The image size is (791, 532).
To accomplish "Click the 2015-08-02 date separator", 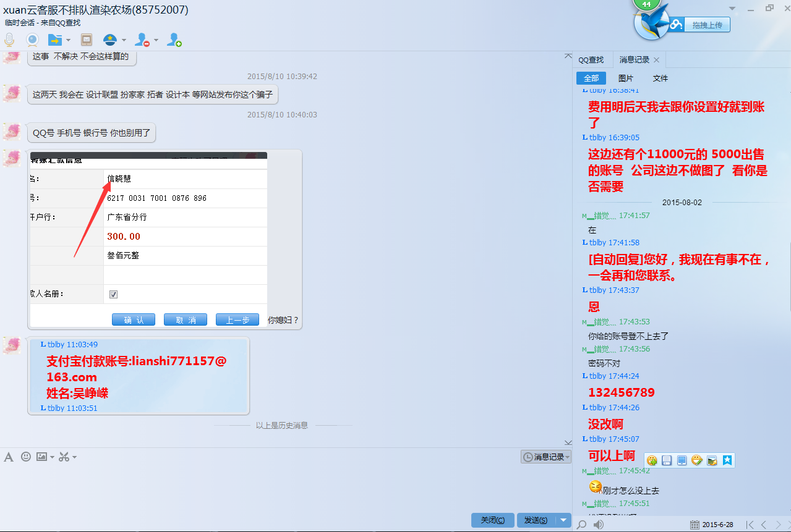I will click(682, 203).
